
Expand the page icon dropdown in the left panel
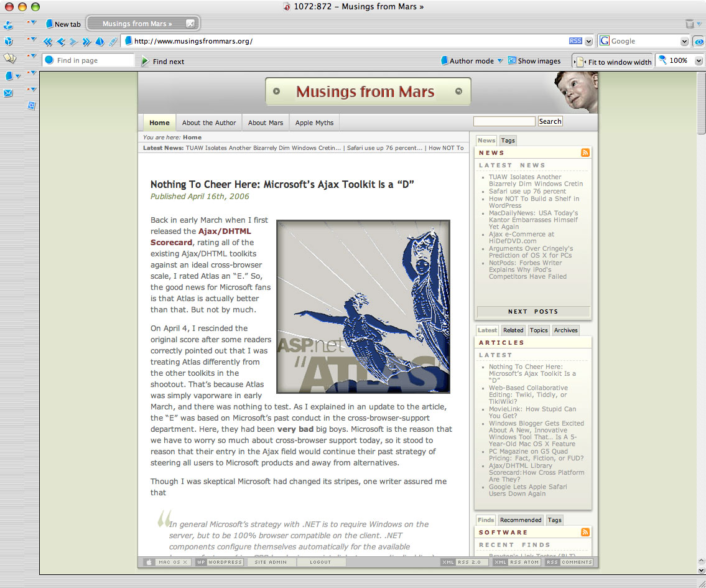coord(18,76)
